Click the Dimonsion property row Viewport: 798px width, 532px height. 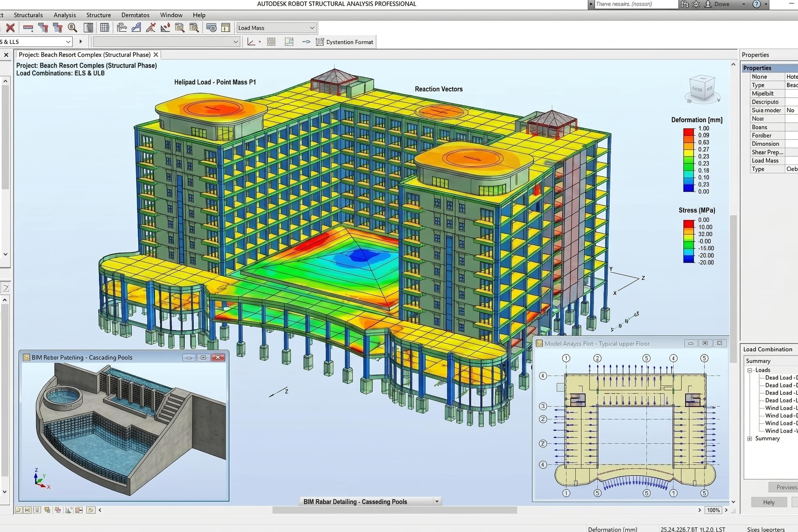pos(774,144)
